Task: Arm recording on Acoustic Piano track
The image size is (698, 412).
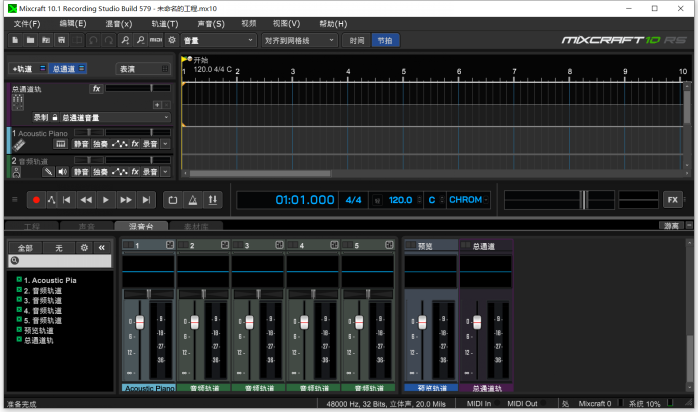Action: [x=150, y=144]
